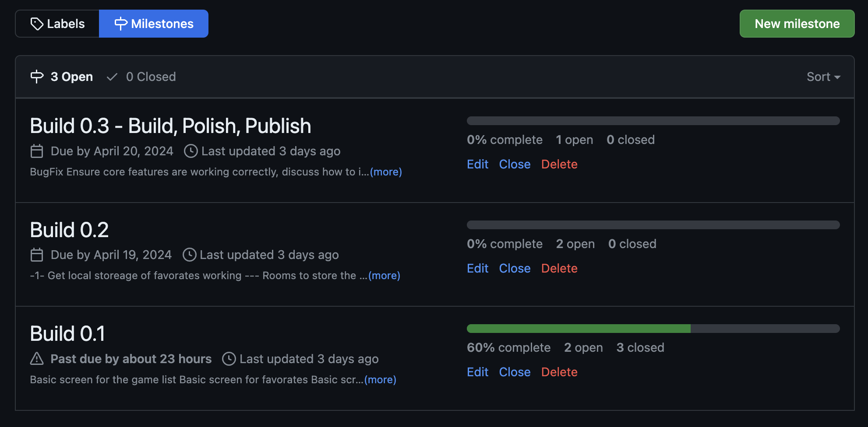Click the milestone icon beside 3 Open
Screen dimensions: 868x427
tap(37, 77)
